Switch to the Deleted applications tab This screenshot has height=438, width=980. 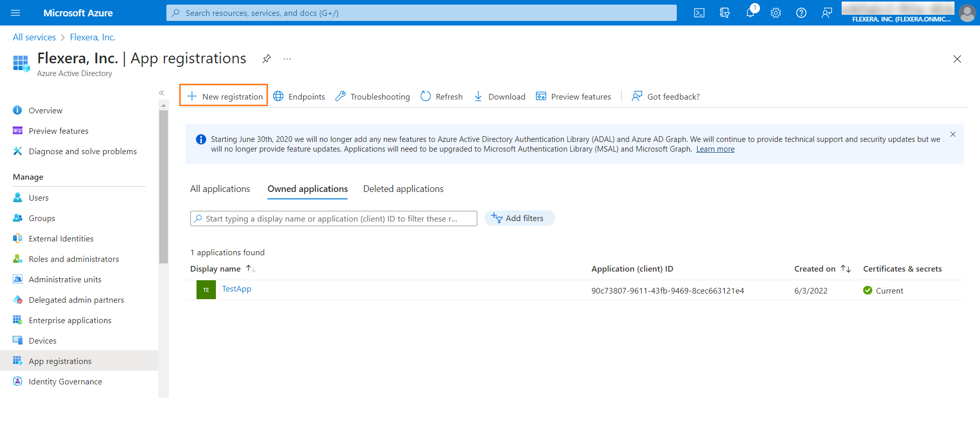click(x=403, y=189)
